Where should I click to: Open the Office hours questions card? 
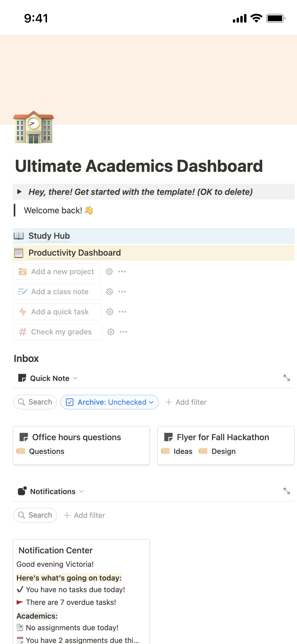point(77,437)
